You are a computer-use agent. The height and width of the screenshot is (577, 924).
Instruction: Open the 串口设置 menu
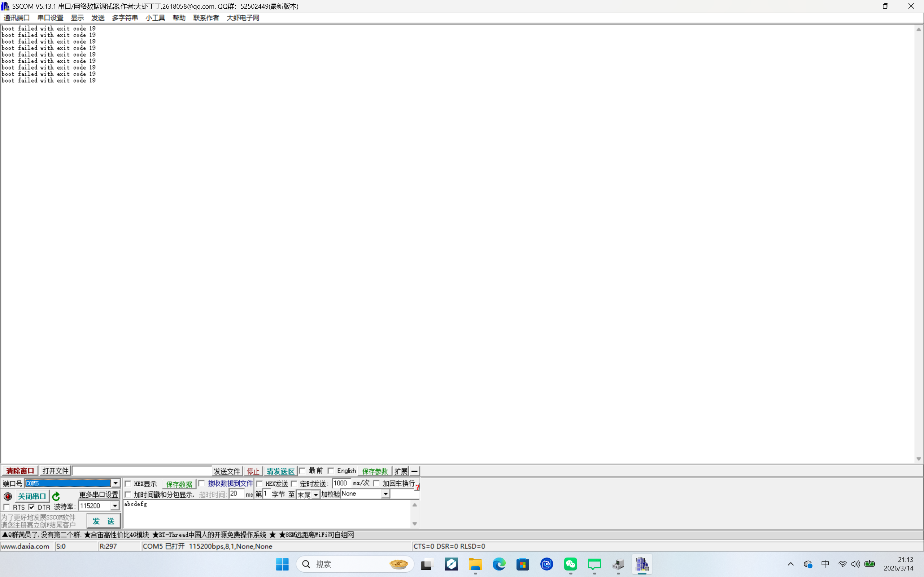click(50, 18)
